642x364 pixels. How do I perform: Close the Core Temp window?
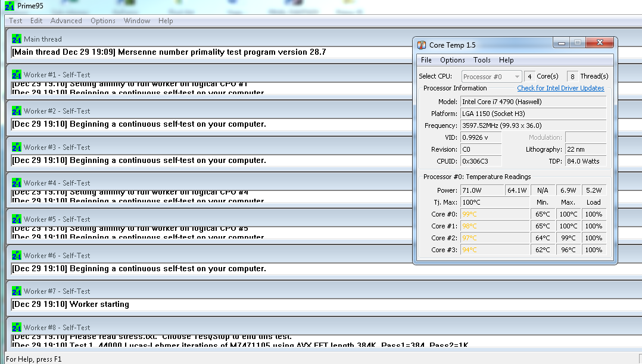point(600,43)
